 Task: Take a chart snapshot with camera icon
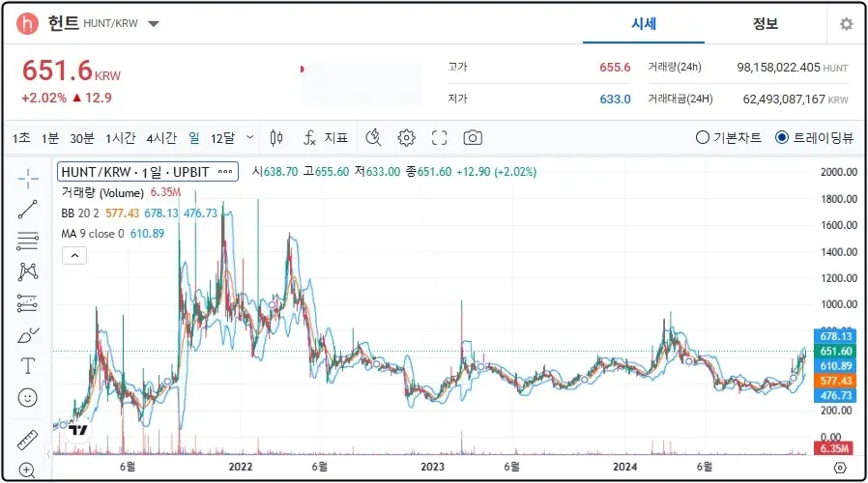pyautogui.click(x=473, y=138)
